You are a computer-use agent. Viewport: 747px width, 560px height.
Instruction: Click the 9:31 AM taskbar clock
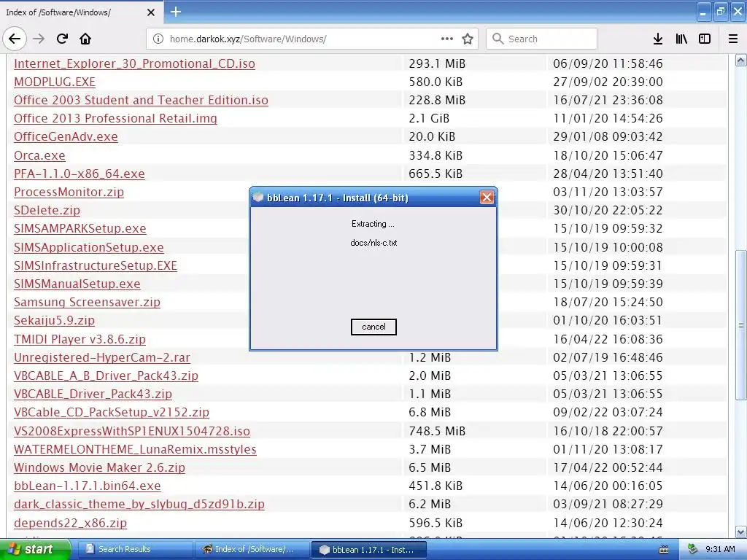tap(720, 549)
